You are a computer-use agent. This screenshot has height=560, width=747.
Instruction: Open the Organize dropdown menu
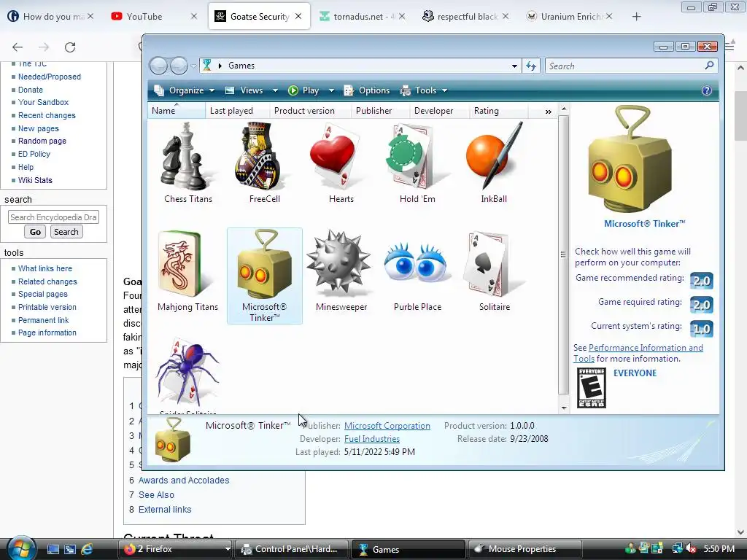pos(184,90)
